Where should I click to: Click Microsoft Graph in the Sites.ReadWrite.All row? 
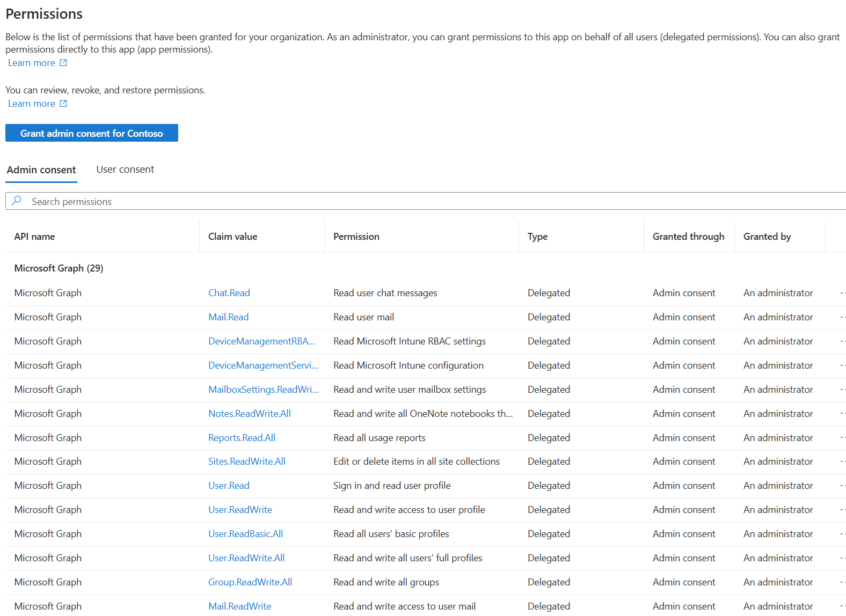click(x=48, y=461)
